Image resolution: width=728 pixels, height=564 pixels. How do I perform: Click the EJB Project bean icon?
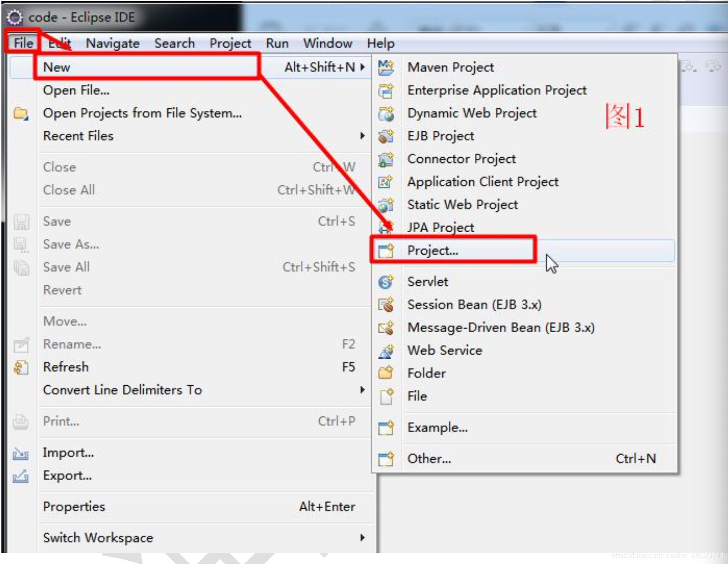(386, 136)
